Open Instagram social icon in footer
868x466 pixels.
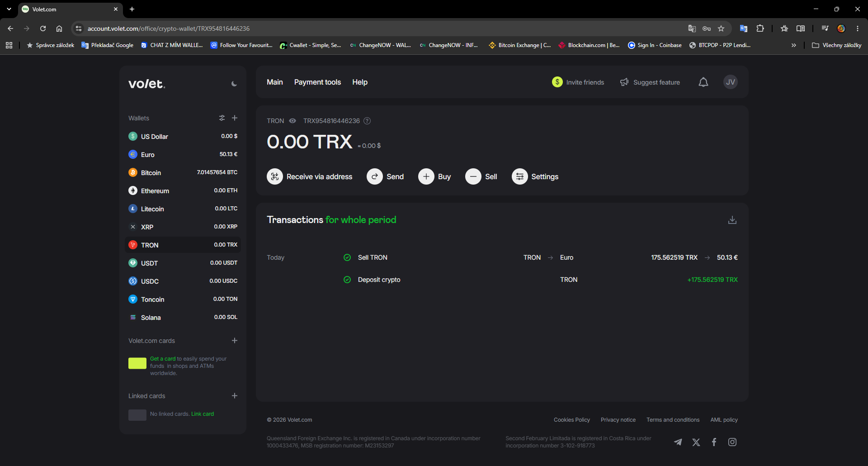[732, 442]
